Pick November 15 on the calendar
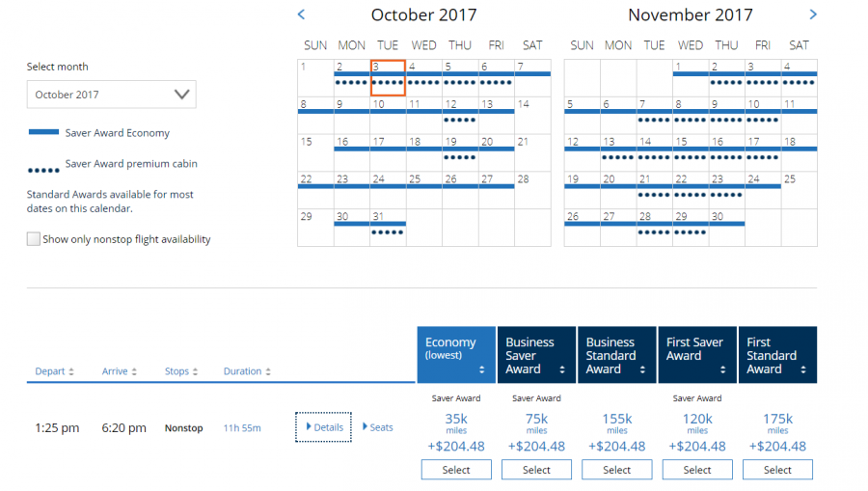This screenshot has width=868, height=491. pyautogui.click(x=691, y=150)
